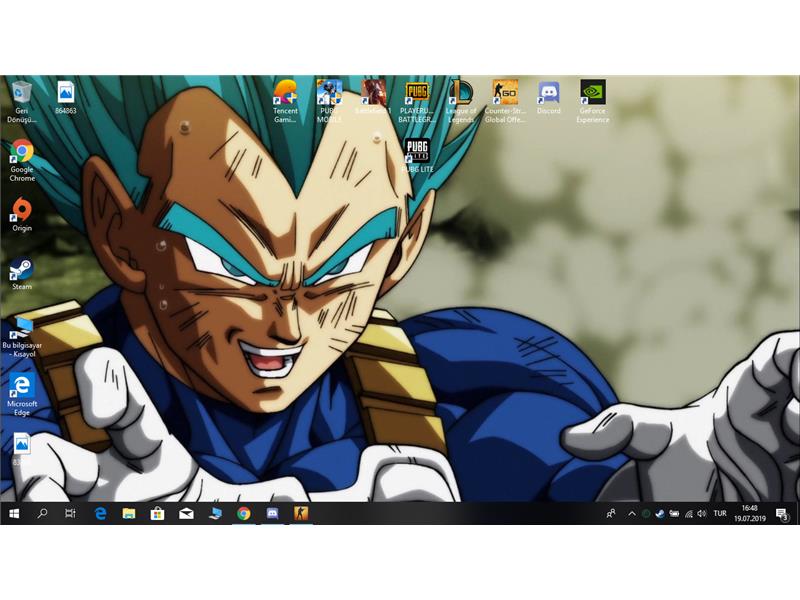The width and height of the screenshot is (800, 600).
Task: Select the Battlefield 1 desktop shortcut
Action: click(x=373, y=97)
